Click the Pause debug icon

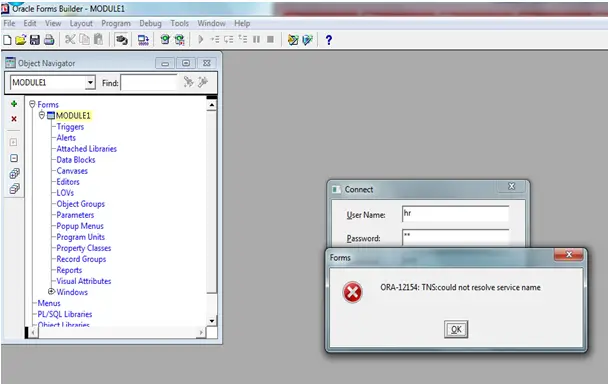tap(256, 39)
